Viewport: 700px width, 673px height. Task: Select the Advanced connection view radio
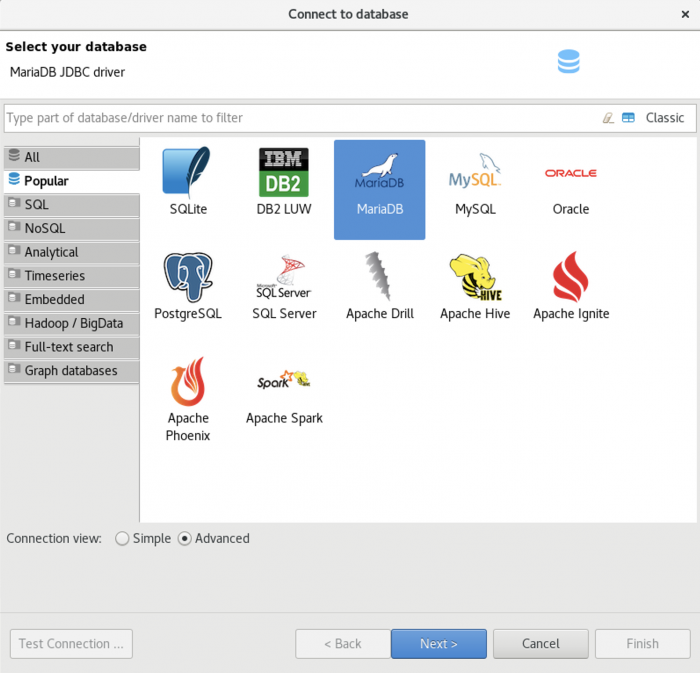(184, 538)
